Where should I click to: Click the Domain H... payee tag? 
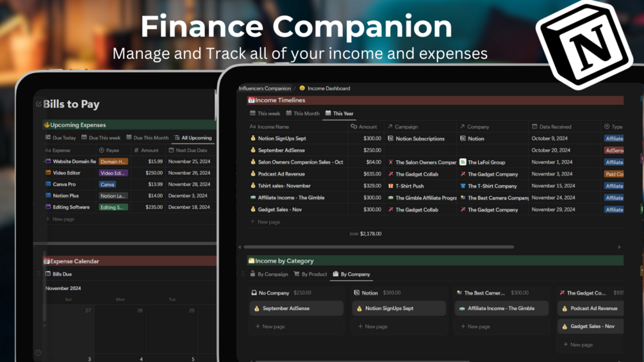pos(113,161)
